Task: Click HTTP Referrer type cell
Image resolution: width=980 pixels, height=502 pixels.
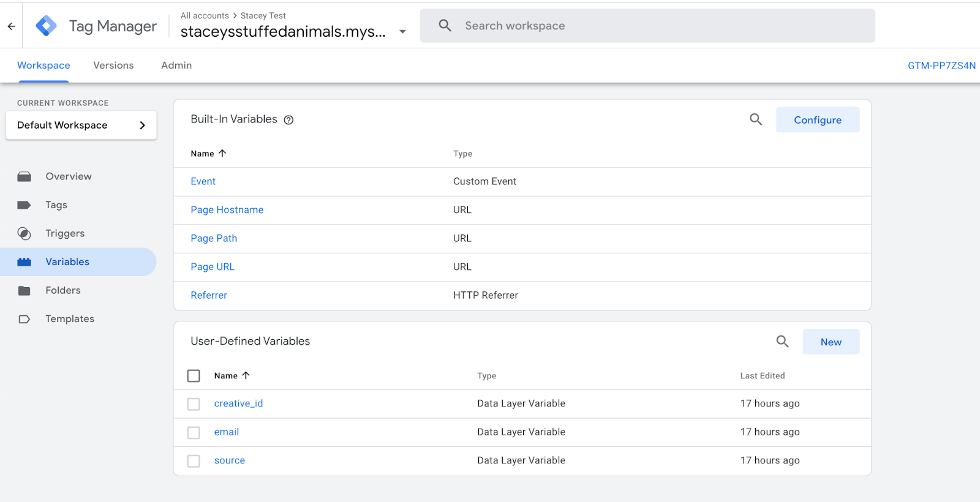Action: 486,295
